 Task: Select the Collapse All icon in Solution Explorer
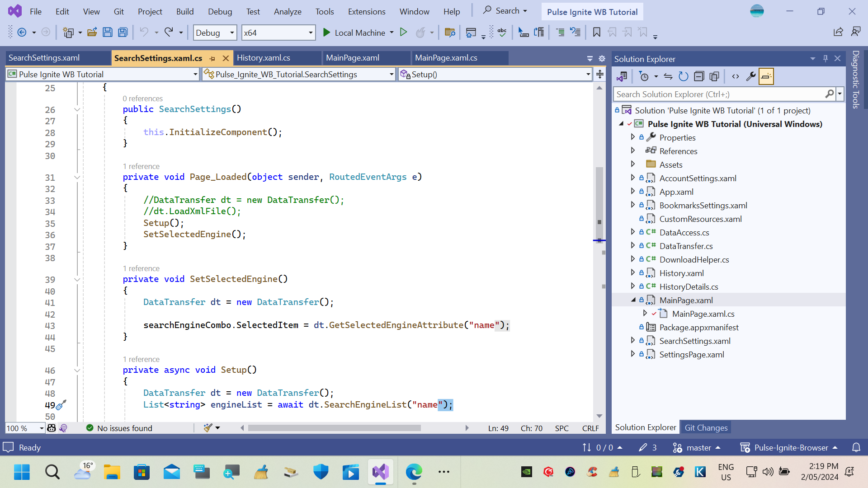(x=699, y=76)
